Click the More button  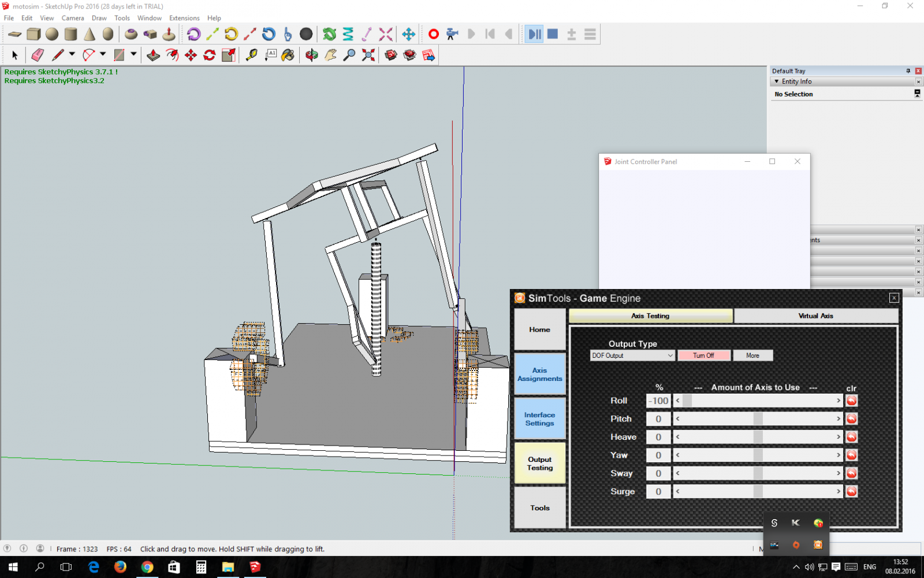click(x=752, y=355)
